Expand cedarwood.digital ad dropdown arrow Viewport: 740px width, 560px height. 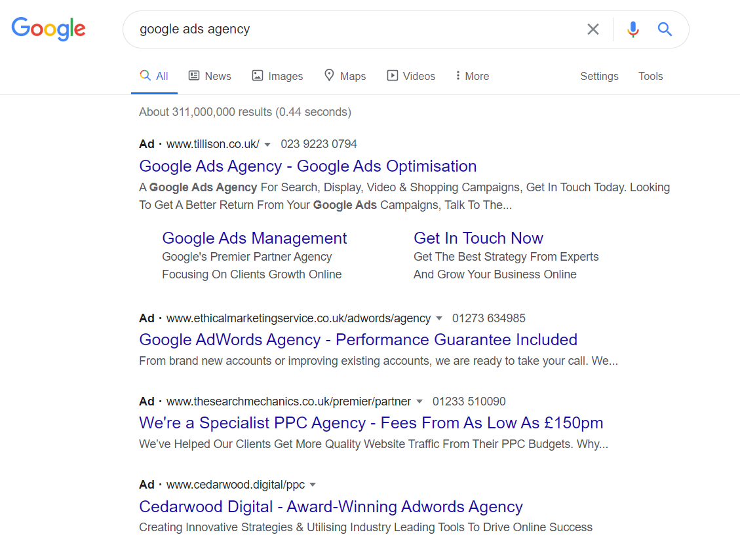click(313, 485)
